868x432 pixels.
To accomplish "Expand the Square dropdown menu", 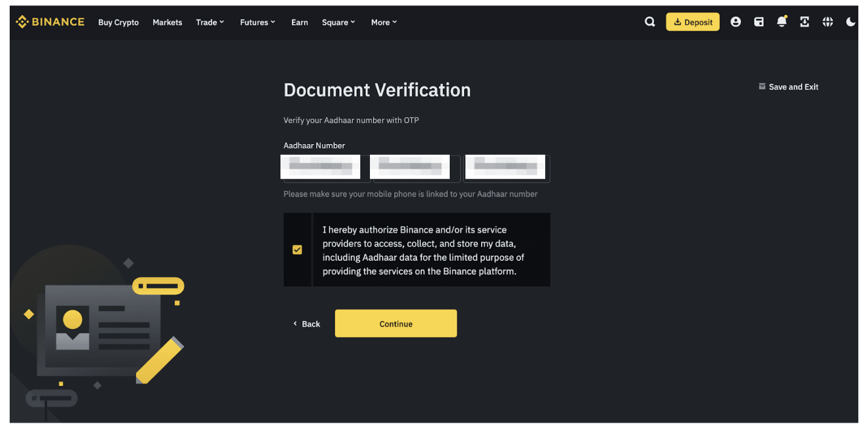I will coord(338,22).
